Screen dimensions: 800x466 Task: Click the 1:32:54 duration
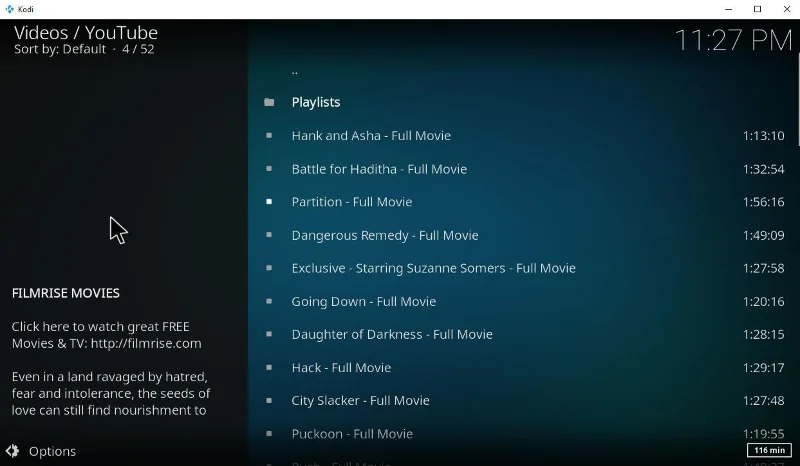click(763, 169)
